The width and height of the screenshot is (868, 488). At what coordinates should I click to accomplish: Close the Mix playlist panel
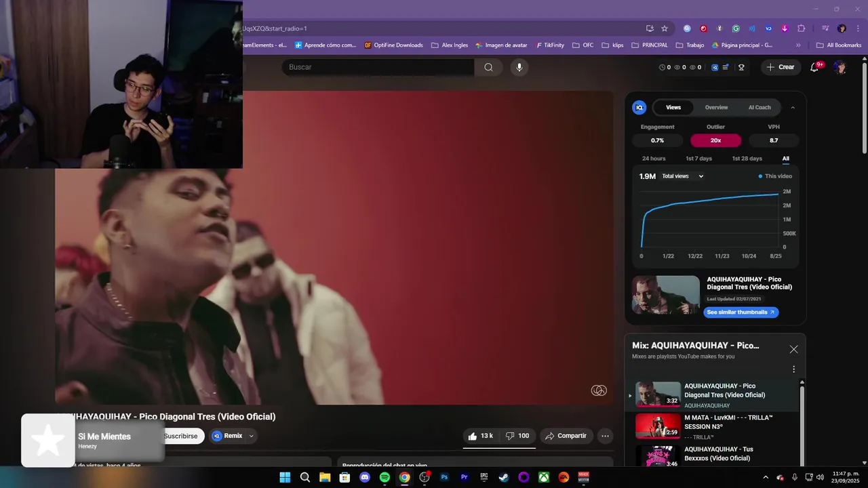[793, 349]
